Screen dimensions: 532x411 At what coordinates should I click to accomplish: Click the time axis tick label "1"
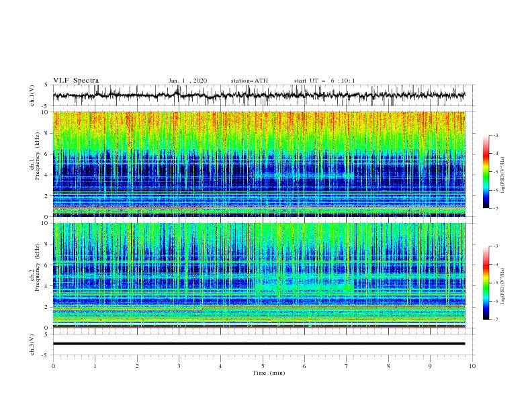pyautogui.click(x=95, y=366)
